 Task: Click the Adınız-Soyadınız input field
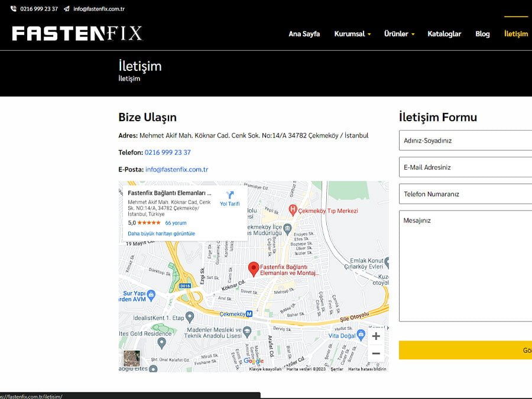click(467, 140)
